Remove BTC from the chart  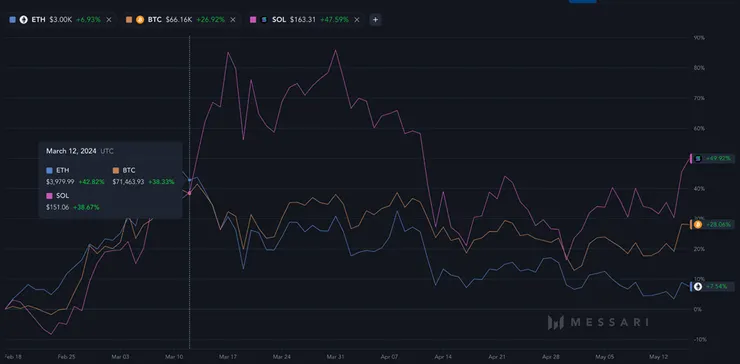tap(233, 20)
